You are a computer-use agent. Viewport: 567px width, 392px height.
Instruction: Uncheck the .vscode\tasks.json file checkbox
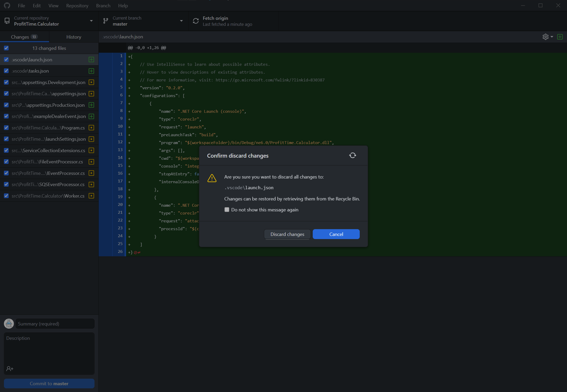click(x=6, y=71)
